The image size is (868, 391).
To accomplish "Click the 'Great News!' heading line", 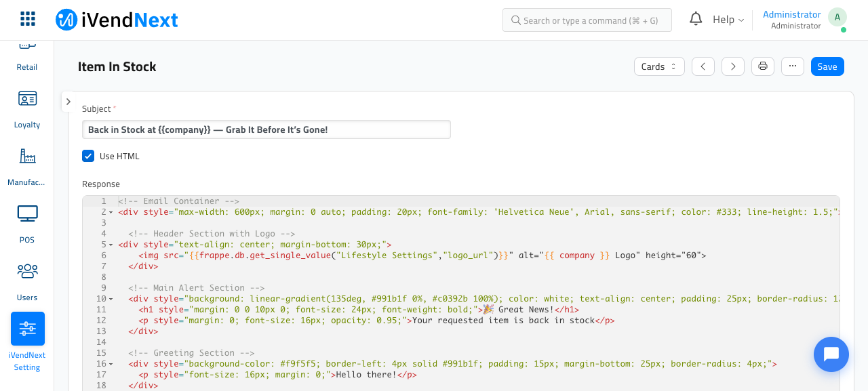I will [359, 310].
